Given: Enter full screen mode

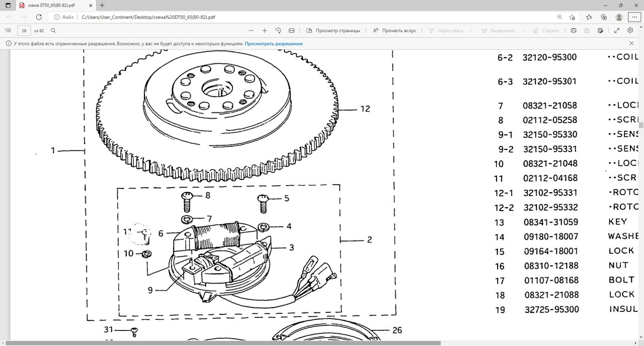Looking at the screenshot, I should (617, 31).
